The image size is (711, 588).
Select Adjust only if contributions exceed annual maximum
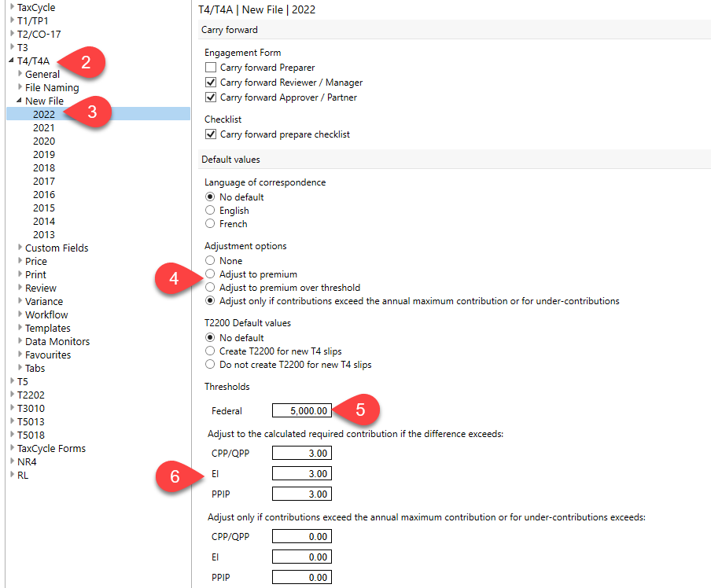pos(210,300)
